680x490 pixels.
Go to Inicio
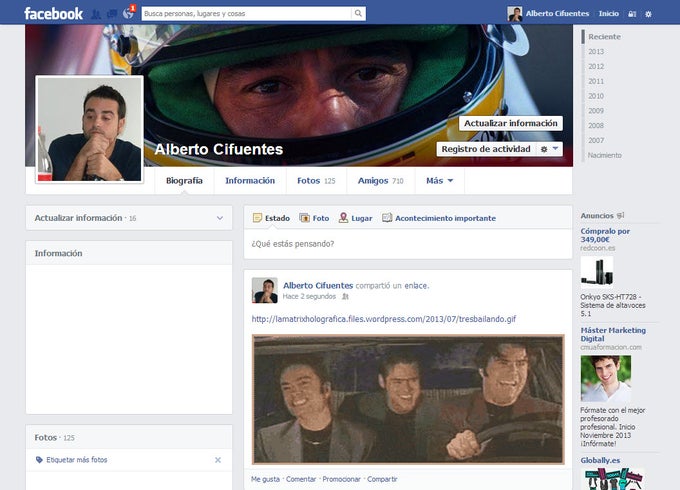click(x=608, y=13)
